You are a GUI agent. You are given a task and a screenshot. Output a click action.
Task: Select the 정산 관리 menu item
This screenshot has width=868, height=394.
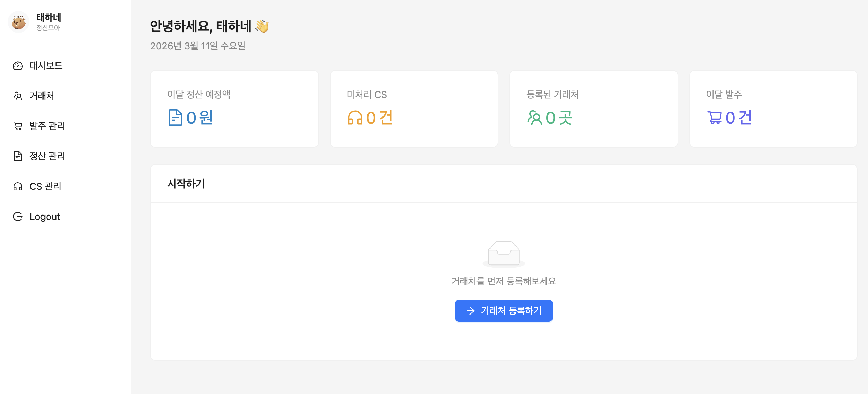coord(47,156)
